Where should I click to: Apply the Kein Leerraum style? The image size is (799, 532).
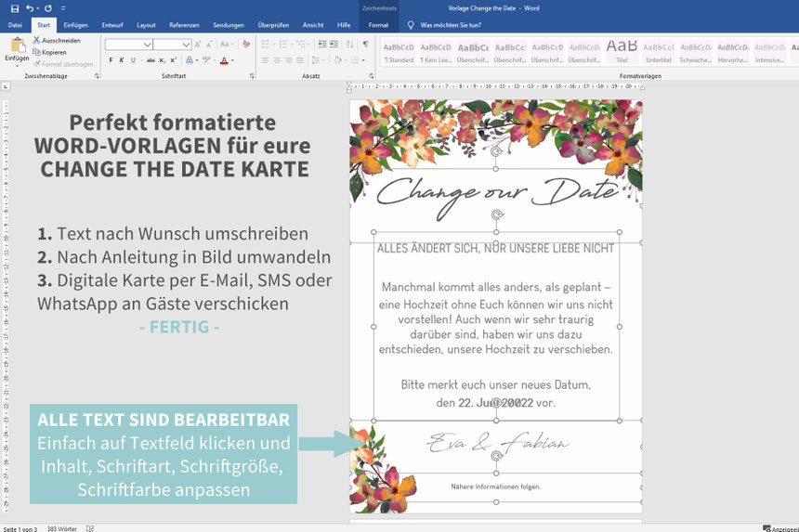tap(436, 52)
